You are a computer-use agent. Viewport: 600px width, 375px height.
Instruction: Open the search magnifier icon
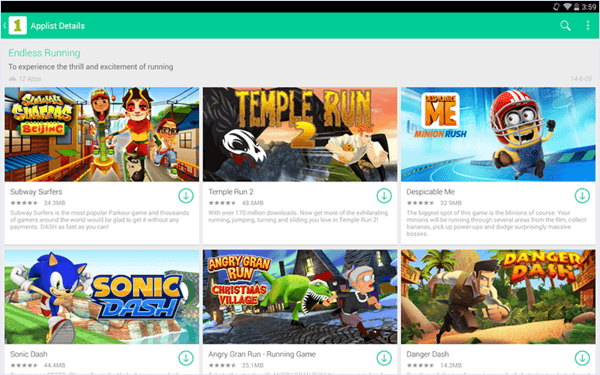pos(565,26)
